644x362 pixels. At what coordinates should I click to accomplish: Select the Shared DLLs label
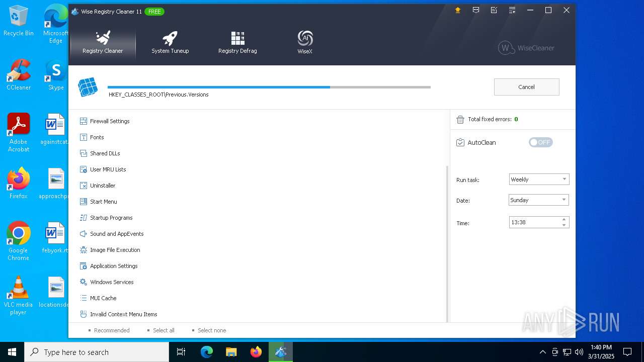[x=105, y=153]
